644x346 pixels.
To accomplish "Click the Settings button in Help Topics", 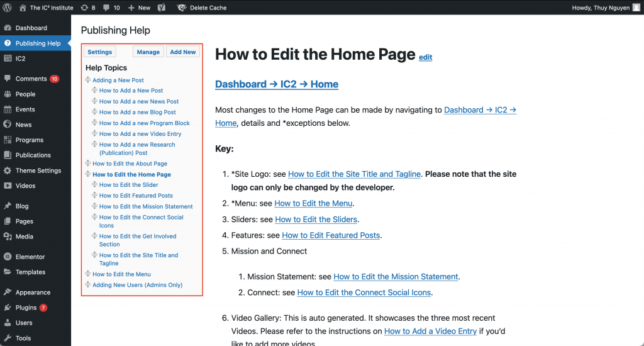I will [100, 52].
